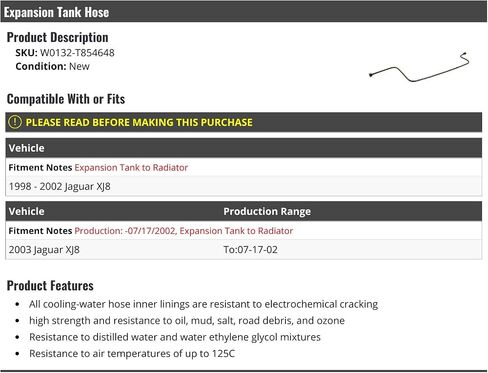Image resolution: width=488 pixels, height=373 pixels.
Task: Click the yellow exclamation warning icon
Action: (x=15, y=122)
